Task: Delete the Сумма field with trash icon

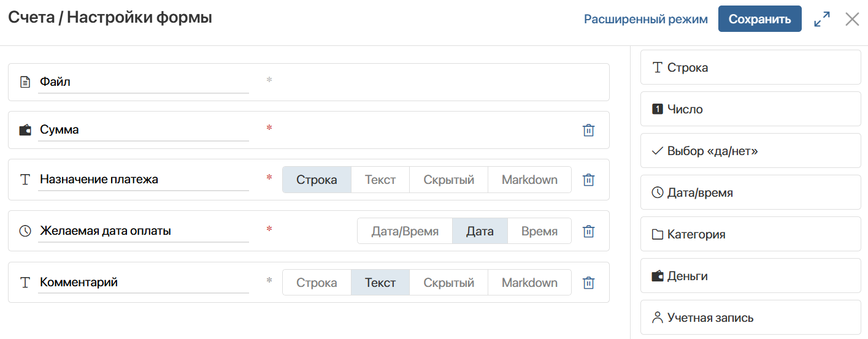Action: point(588,130)
